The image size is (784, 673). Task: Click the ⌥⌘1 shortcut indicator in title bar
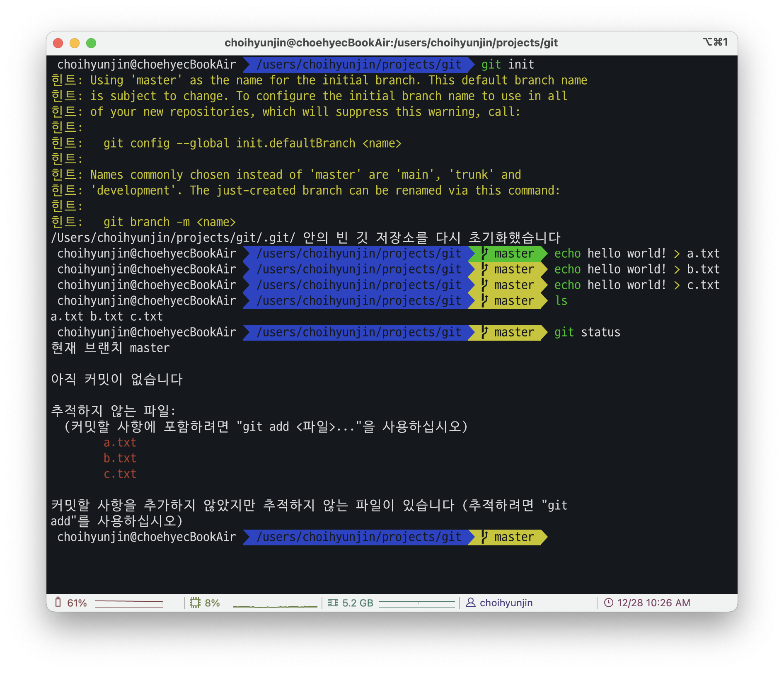715,42
